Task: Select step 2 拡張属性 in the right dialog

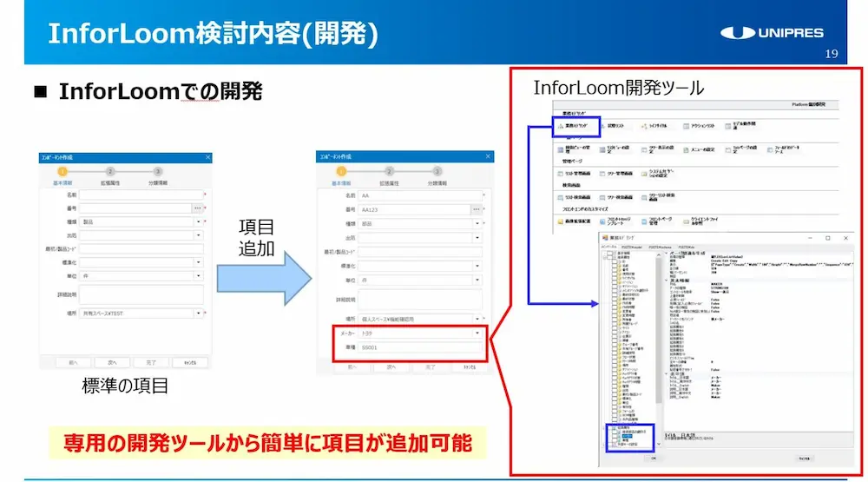Action: (x=389, y=177)
